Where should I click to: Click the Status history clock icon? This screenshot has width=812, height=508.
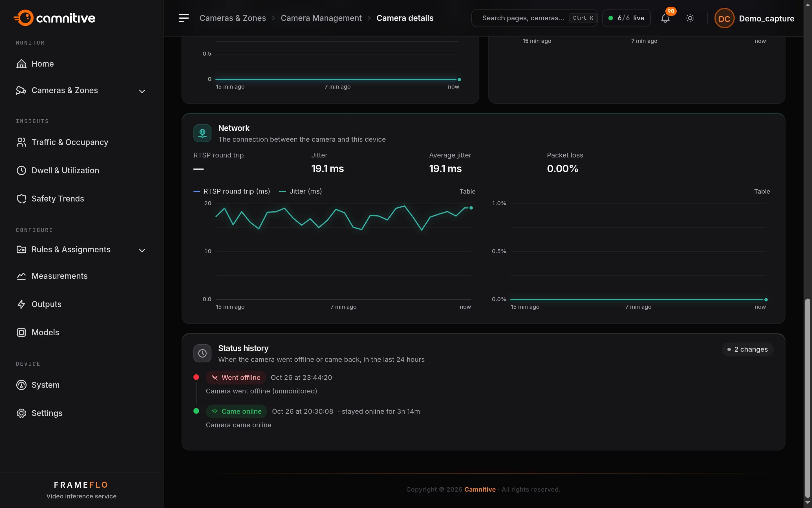(202, 353)
